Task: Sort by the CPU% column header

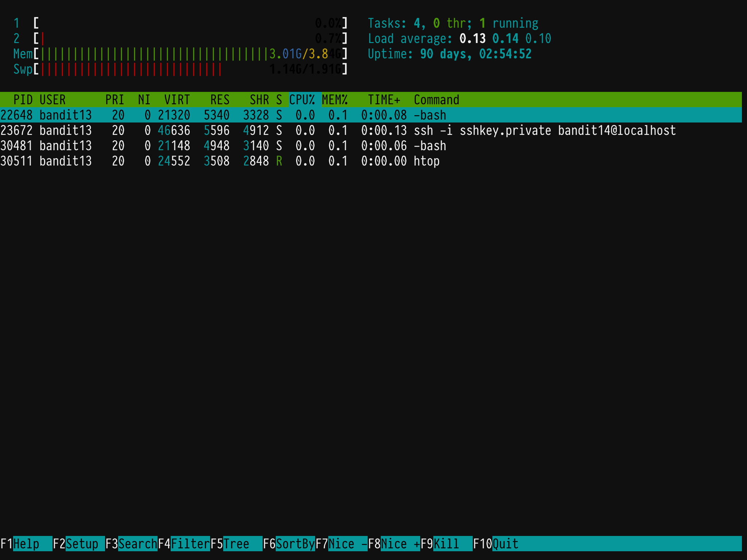Action: coord(302,100)
